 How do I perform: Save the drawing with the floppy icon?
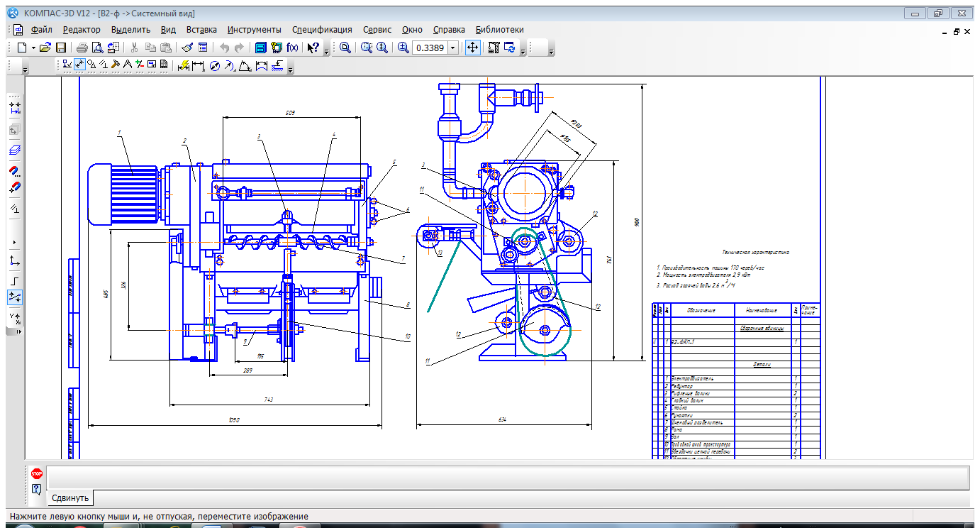[x=61, y=48]
